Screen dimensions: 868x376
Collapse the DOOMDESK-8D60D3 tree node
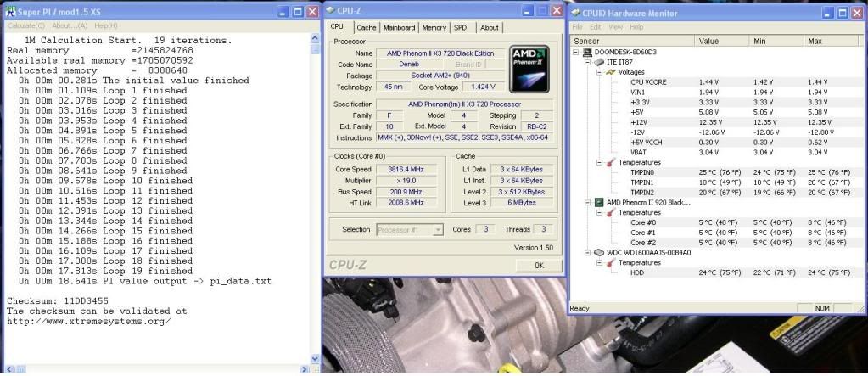(x=577, y=52)
